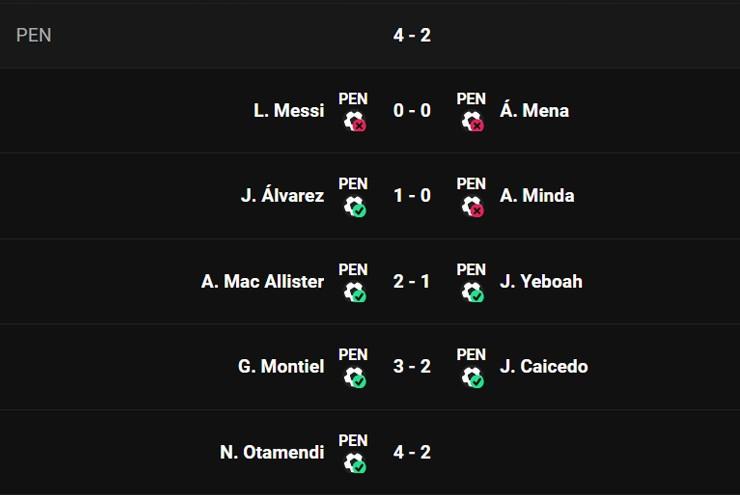Open N. Otamendi player link
The width and height of the screenshot is (740, 495).
tap(272, 452)
